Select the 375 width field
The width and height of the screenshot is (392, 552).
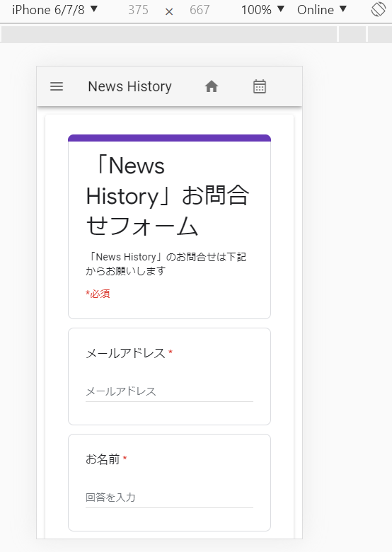click(138, 10)
